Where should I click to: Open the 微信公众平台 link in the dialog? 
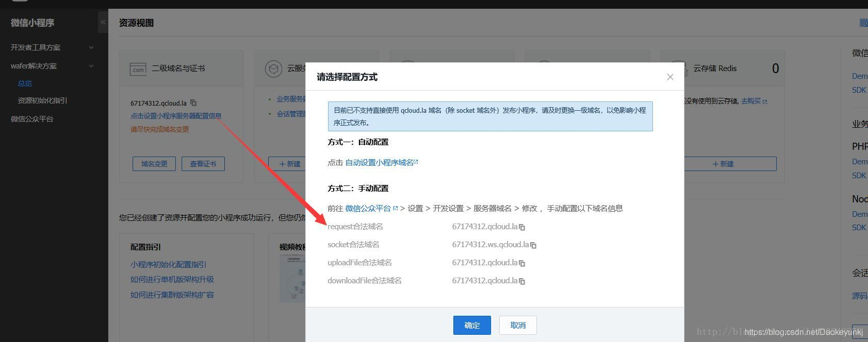(371, 208)
